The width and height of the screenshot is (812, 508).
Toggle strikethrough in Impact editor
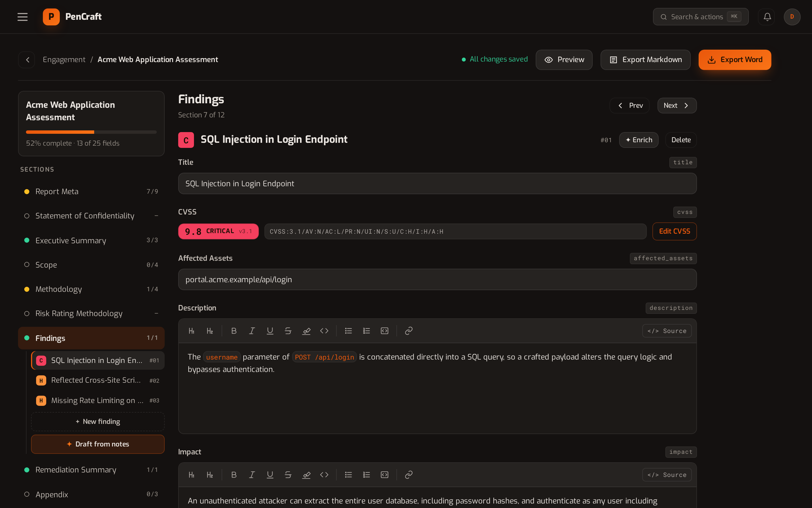(x=288, y=475)
